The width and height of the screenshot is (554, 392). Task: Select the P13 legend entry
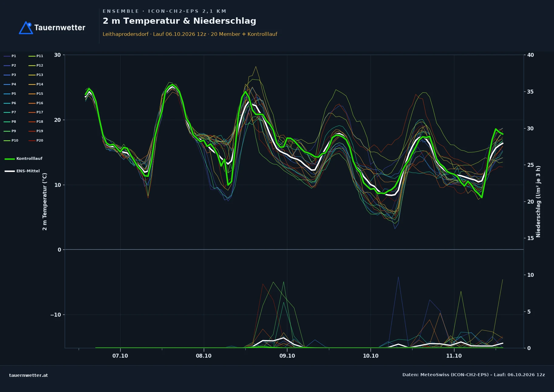coord(36,75)
